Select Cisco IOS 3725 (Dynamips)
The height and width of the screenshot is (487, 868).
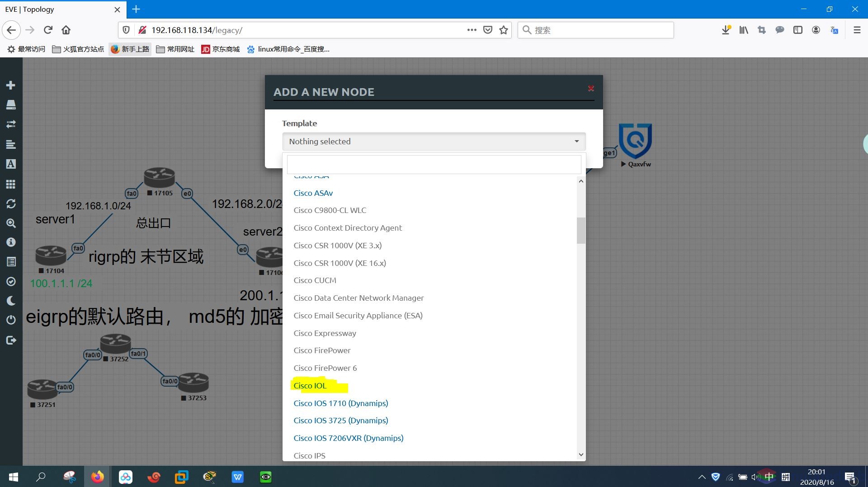pyautogui.click(x=341, y=421)
